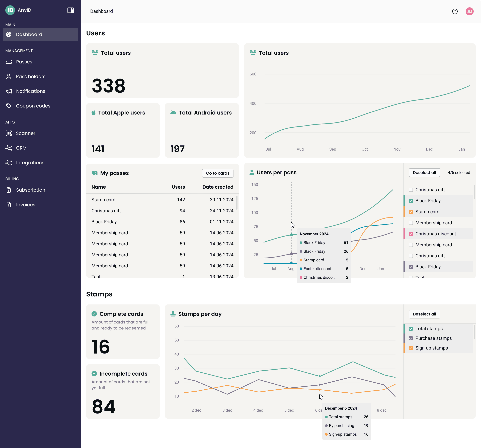Navigate to Pass holders menu item

pos(31,76)
